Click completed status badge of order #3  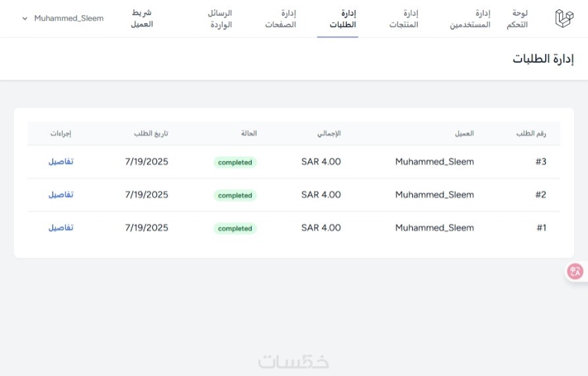pos(235,162)
